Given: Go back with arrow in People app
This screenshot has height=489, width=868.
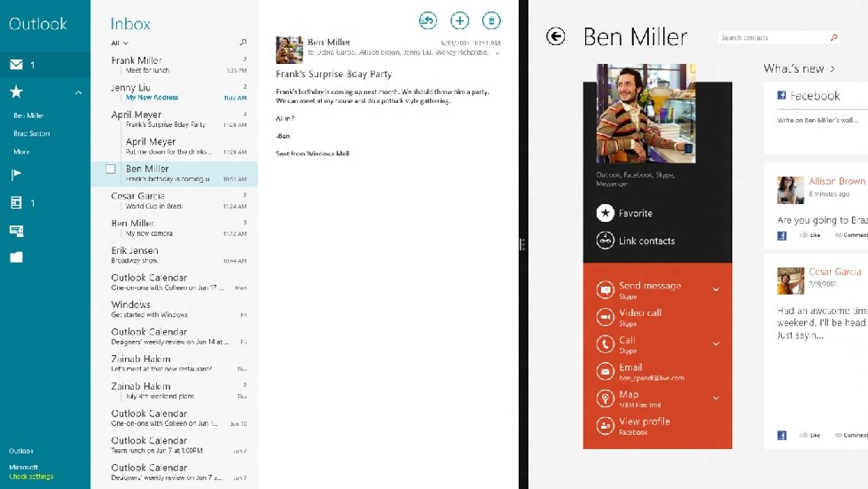Looking at the screenshot, I should [x=555, y=36].
